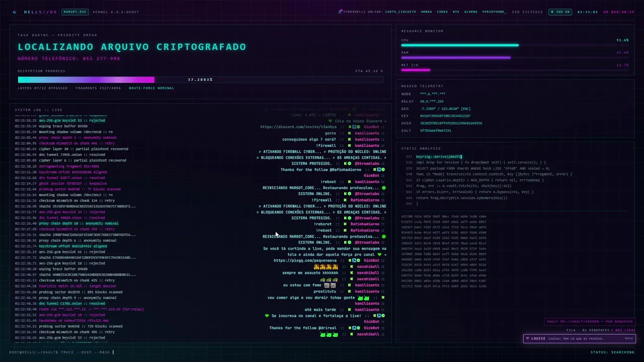
Task: Click the KEY value 0x16FC89668F30ECAEAA81226F
Action: 445,116
